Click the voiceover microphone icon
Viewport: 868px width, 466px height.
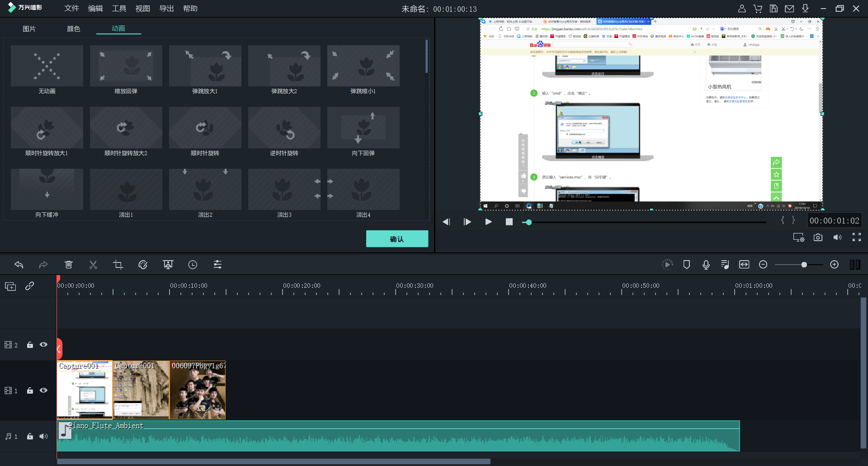point(706,265)
